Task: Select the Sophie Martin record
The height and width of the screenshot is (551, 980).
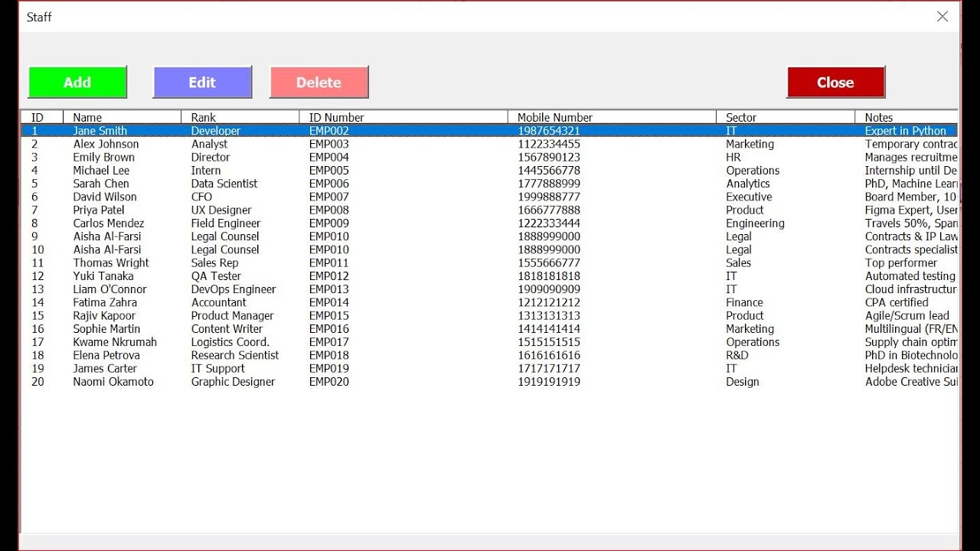Action: click(x=489, y=329)
